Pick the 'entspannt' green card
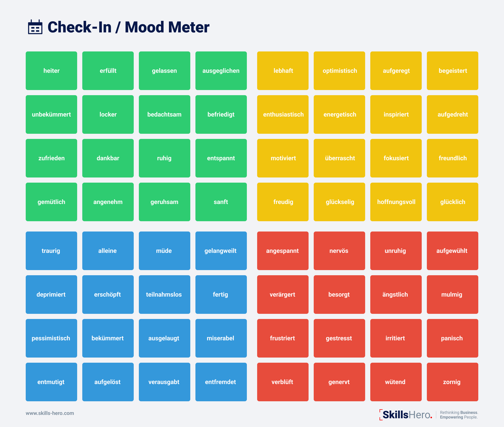The image size is (504, 427). (221, 158)
